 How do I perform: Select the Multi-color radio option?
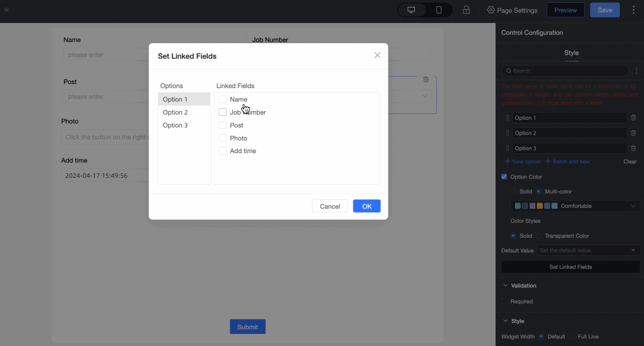click(x=539, y=192)
